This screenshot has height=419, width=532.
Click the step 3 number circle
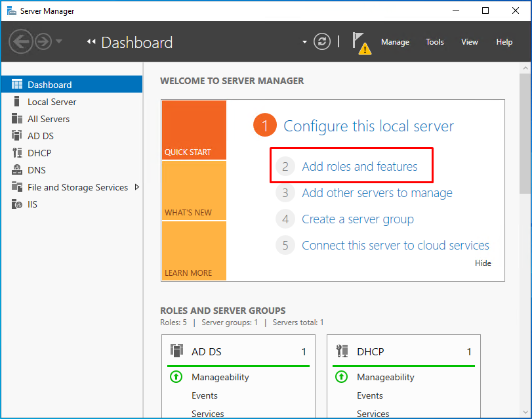click(x=285, y=193)
